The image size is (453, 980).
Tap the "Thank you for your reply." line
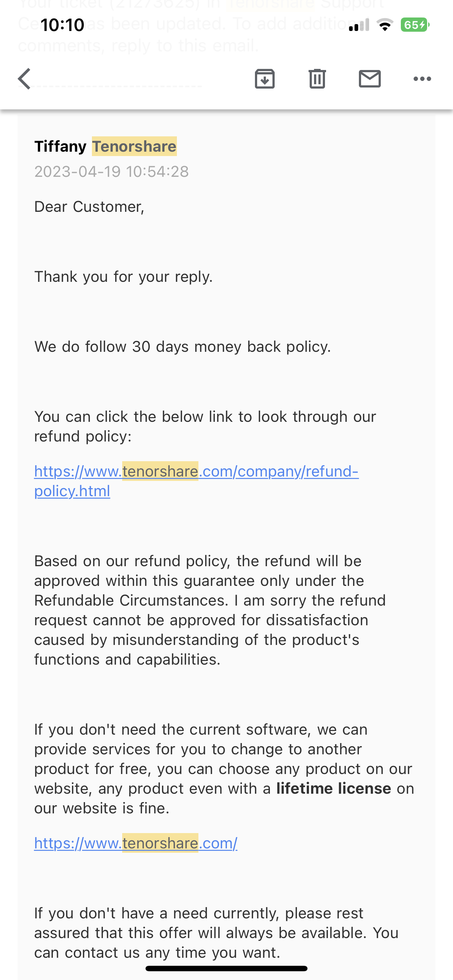123,277
